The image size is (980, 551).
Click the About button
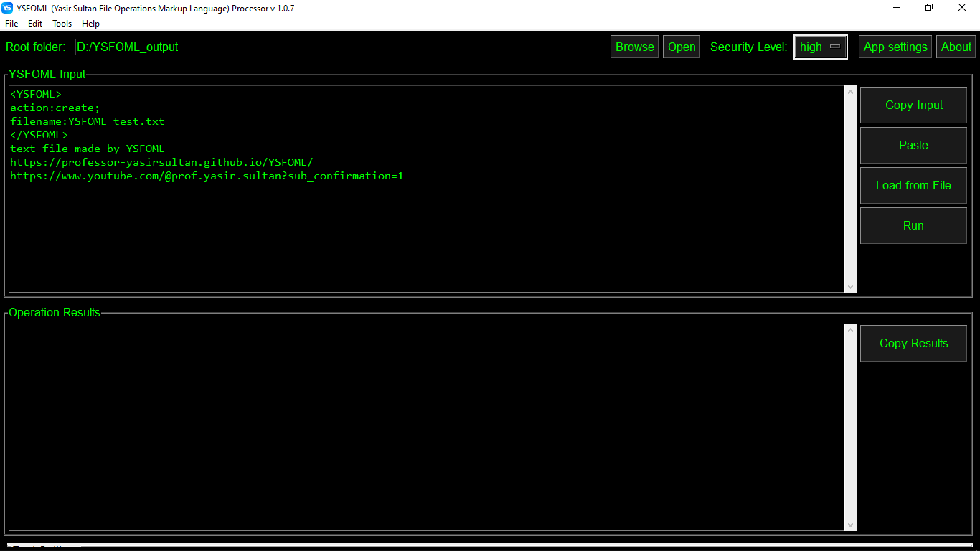(x=956, y=47)
